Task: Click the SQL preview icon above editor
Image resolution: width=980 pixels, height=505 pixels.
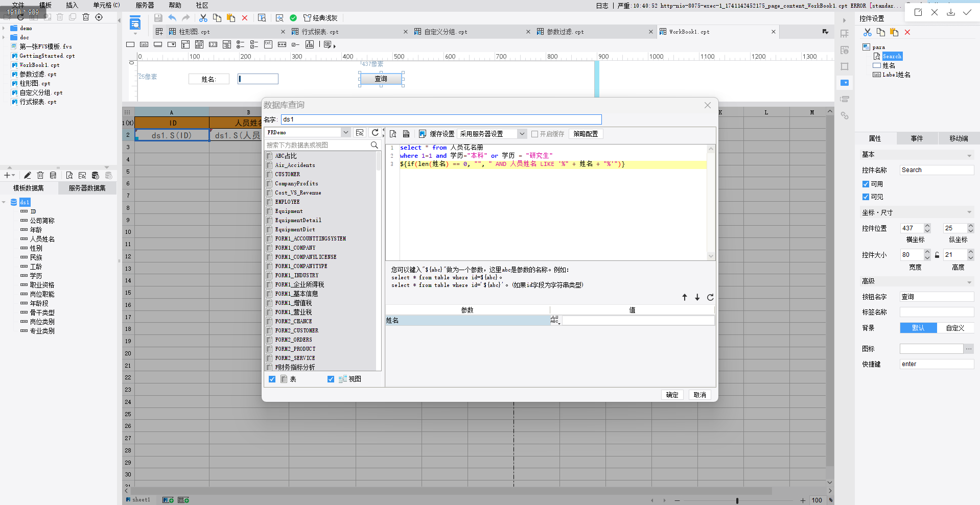Action: (393, 134)
